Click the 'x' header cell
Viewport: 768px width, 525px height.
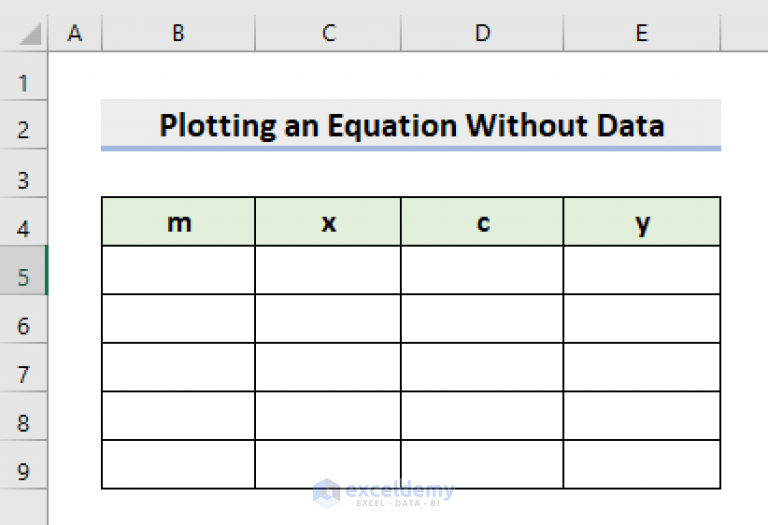click(x=328, y=222)
